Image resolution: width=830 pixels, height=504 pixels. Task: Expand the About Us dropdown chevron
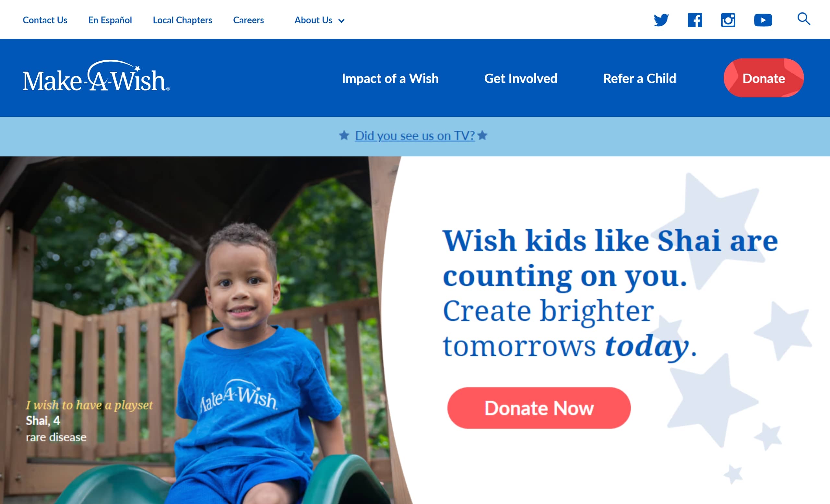pos(341,21)
